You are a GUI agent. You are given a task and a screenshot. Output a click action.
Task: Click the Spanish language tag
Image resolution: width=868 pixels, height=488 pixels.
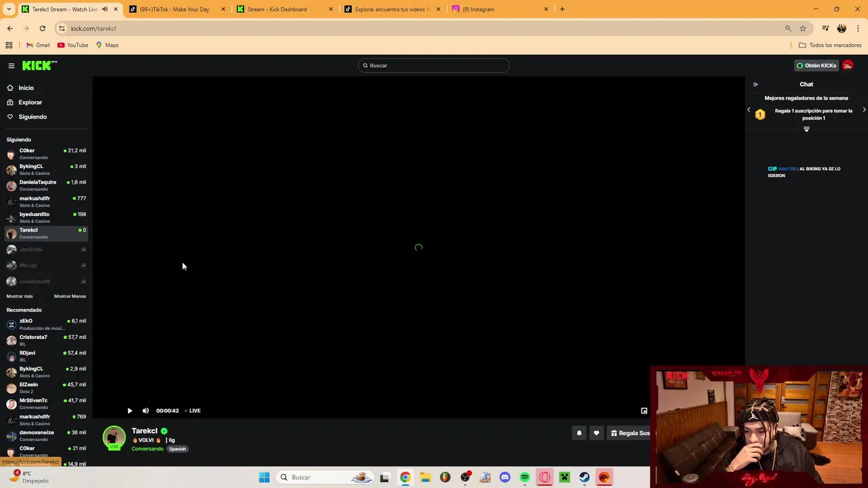[177, 449]
